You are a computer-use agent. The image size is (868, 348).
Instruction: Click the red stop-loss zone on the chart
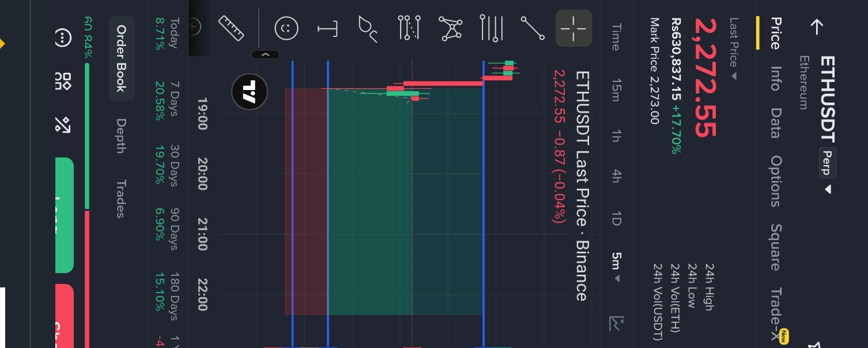(307, 201)
